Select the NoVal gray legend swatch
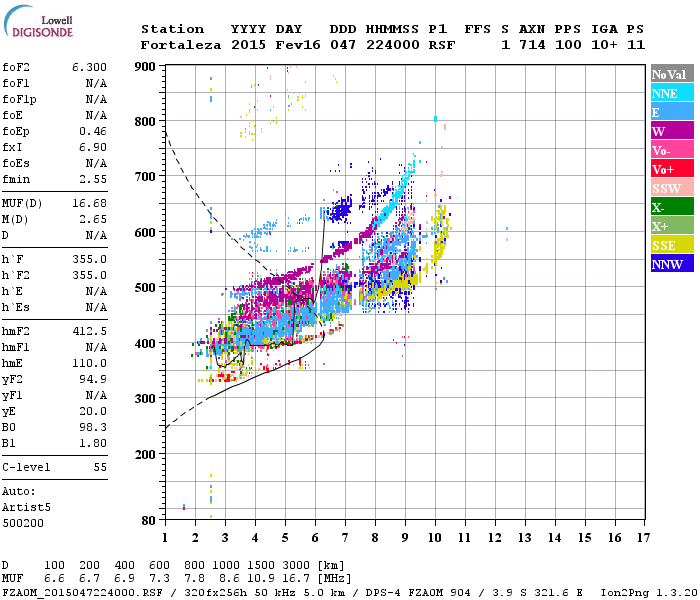The image size is (700, 600). [x=672, y=74]
